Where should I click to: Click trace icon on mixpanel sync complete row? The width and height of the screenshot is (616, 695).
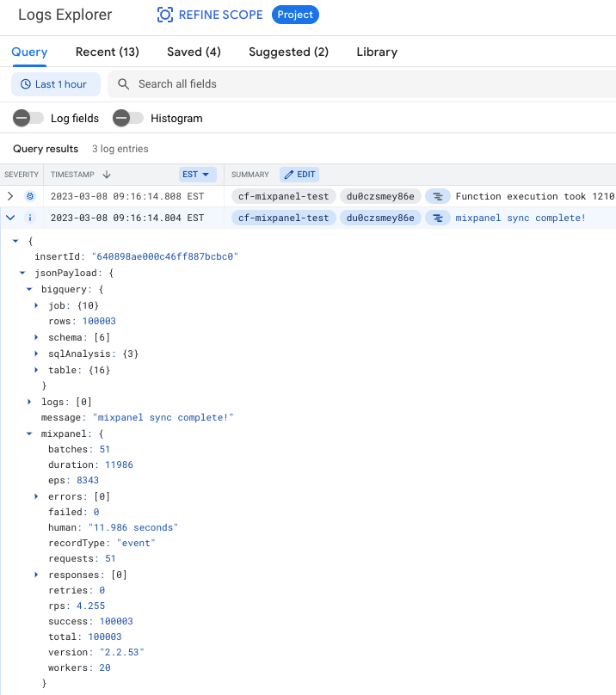click(x=438, y=218)
